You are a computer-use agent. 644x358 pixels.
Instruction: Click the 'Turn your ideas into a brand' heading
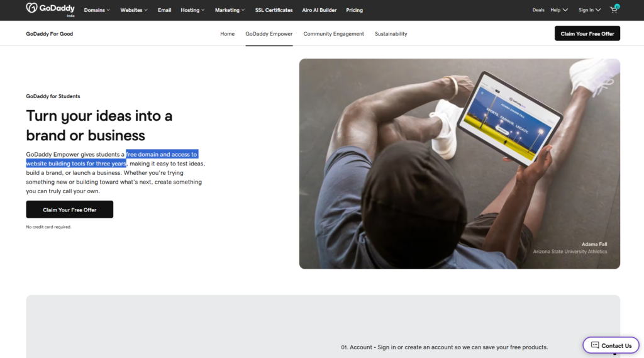click(99, 125)
